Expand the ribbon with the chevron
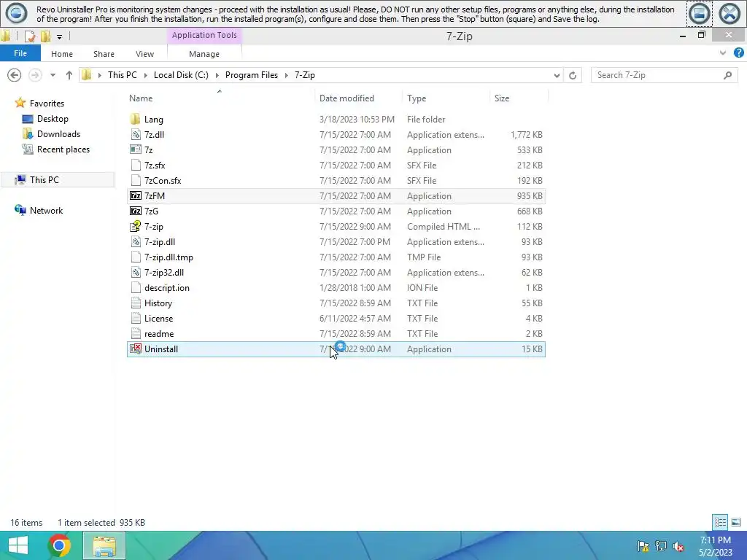This screenshot has height=560, width=747. pyautogui.click(x=723, y=52)
